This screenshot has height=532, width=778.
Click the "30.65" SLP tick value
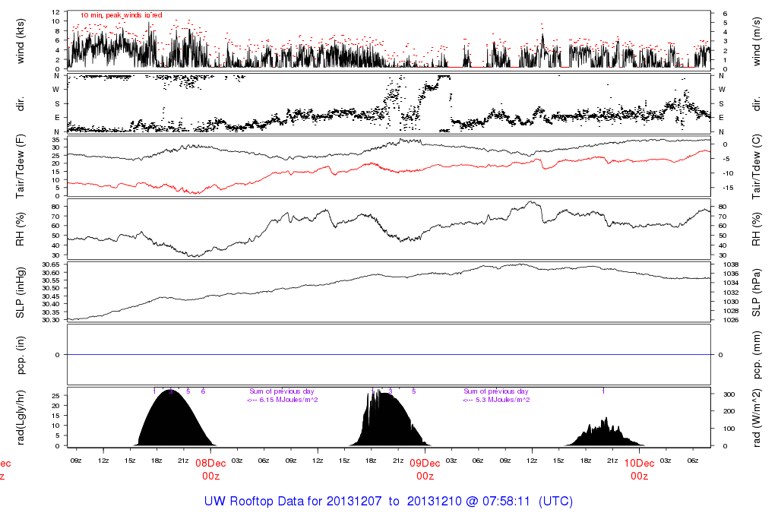pyautogui.click(x=51, y=264)
